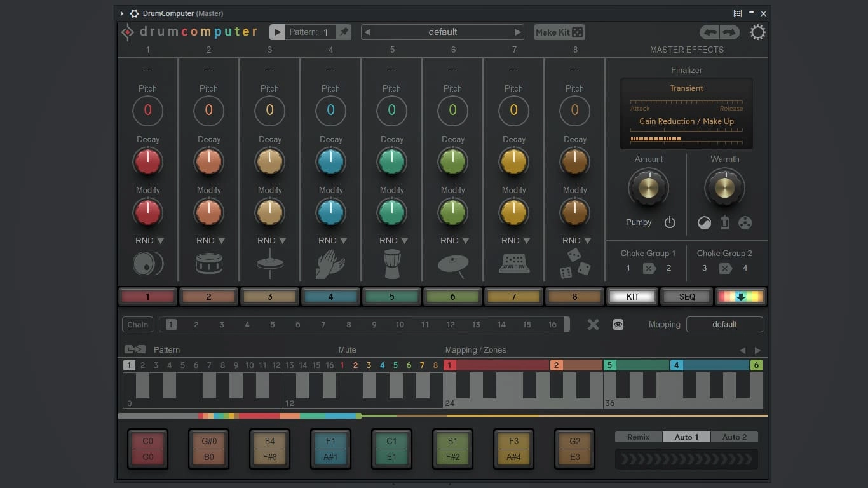The image size is (868, 488).
Task: Click the hi-hat icon in channel 3
Action: [269, 263]
